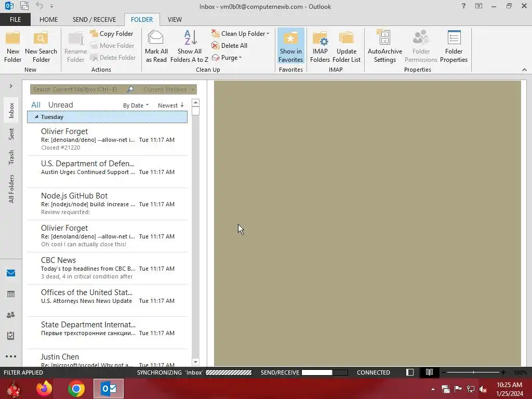The image size is (532, 399).
Task: Open Node.js GitHub Bot email
Action: tap(107, 204)
